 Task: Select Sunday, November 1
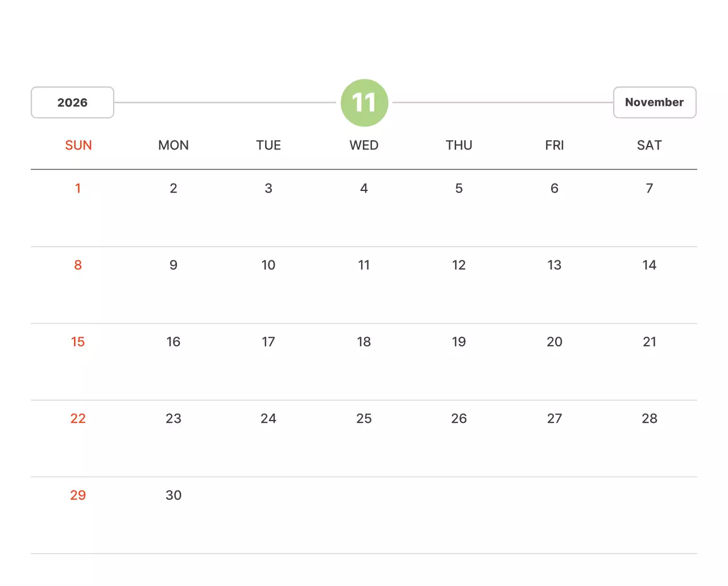click(x=78, y=188)
